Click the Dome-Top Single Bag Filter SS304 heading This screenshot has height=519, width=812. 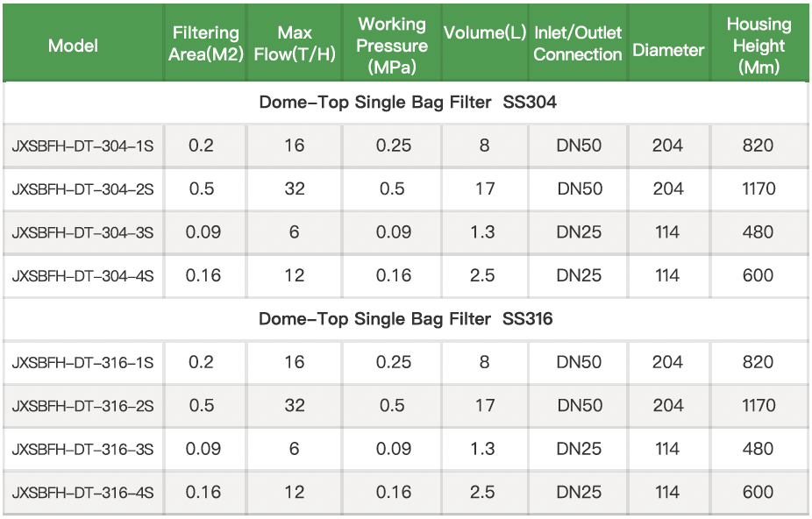[407, 103]
